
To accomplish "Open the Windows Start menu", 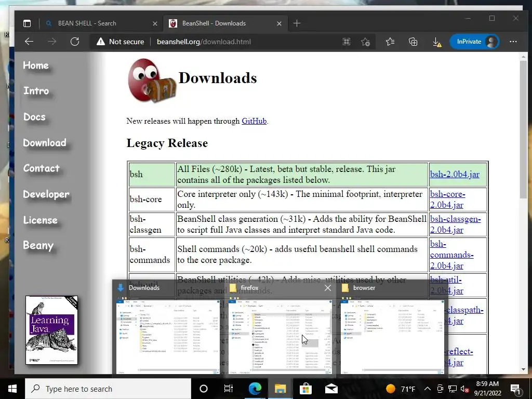I will [12, 389].
